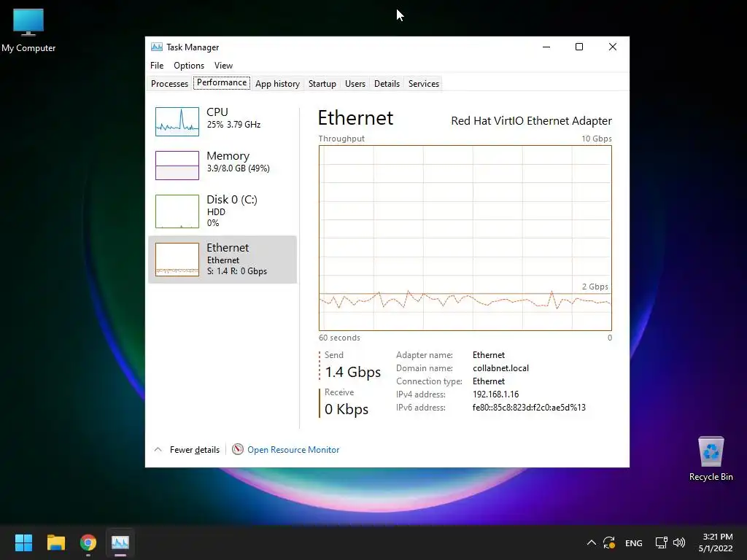Click the Ethernet throughput graph

(465, 238)
